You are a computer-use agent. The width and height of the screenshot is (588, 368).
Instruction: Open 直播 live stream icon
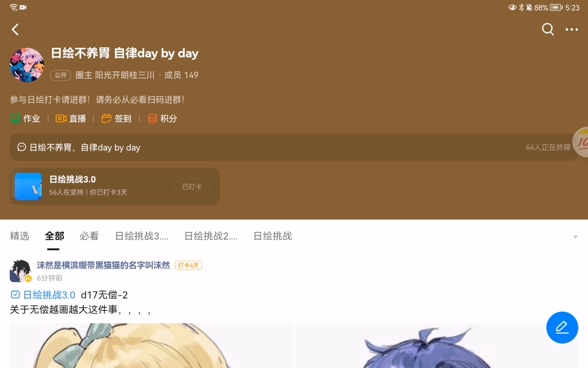61,119
